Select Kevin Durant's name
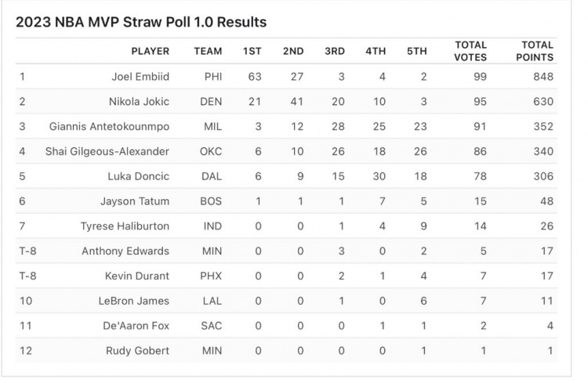This screenshot has height=383, width=588. coord(137,276)
